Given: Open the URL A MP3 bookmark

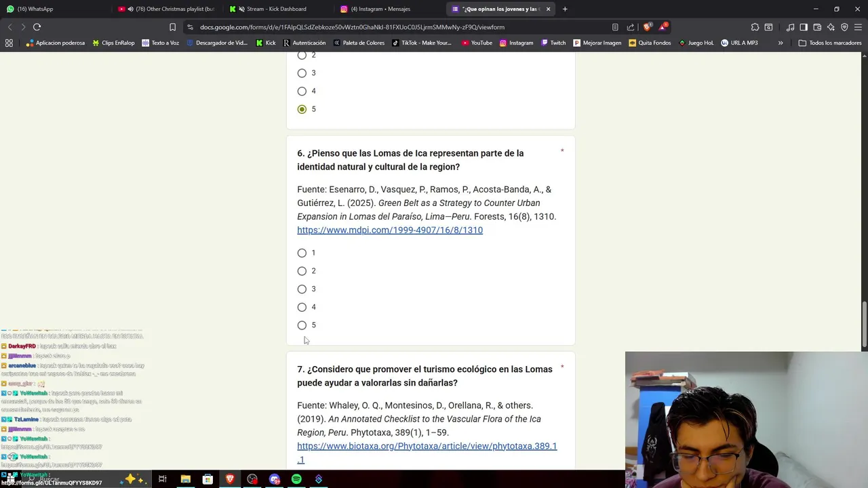Looking at the screenshot, I should pyautogui.click(x=739, y=43).
